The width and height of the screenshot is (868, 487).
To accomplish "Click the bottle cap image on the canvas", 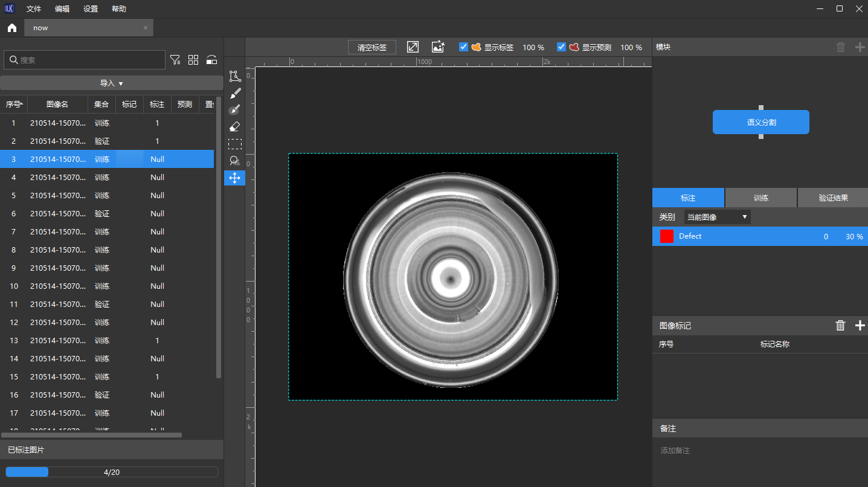I will click(x=451, y=279).
